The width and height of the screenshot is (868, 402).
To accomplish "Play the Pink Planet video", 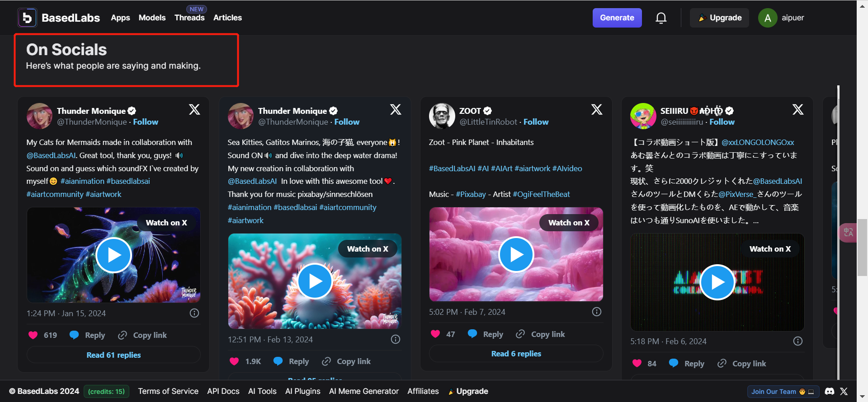I will coord(516,255).
